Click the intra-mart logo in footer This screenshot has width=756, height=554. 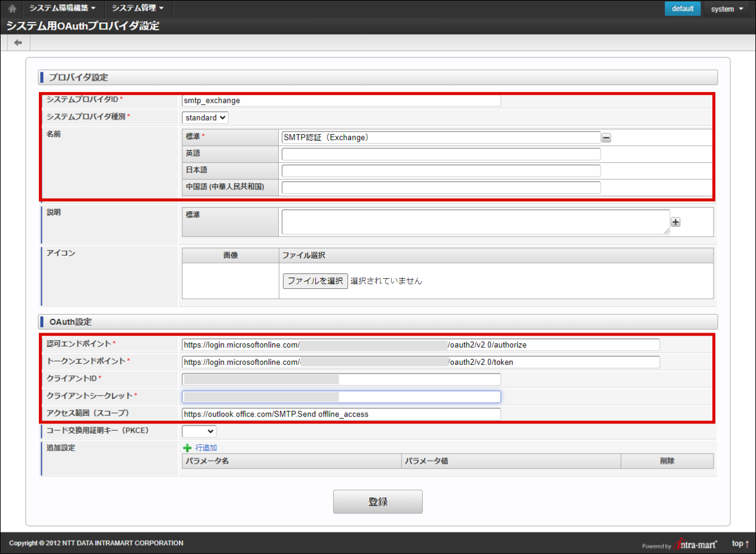pos(696,544)
